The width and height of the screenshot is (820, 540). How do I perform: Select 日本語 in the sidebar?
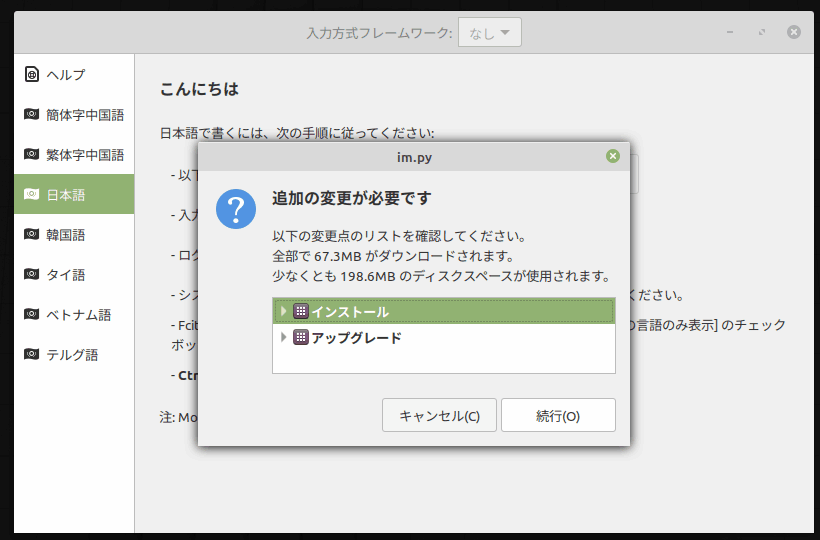click(x=74, y=194)
